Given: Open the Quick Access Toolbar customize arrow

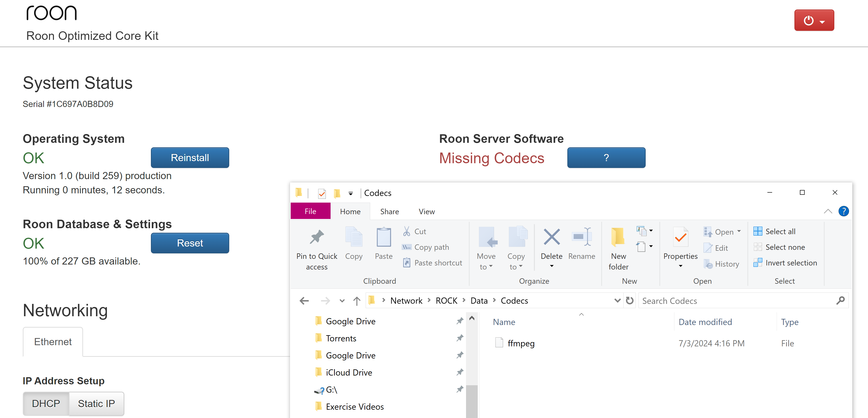Looking at the screenshot, I should [x=350, y=193].
